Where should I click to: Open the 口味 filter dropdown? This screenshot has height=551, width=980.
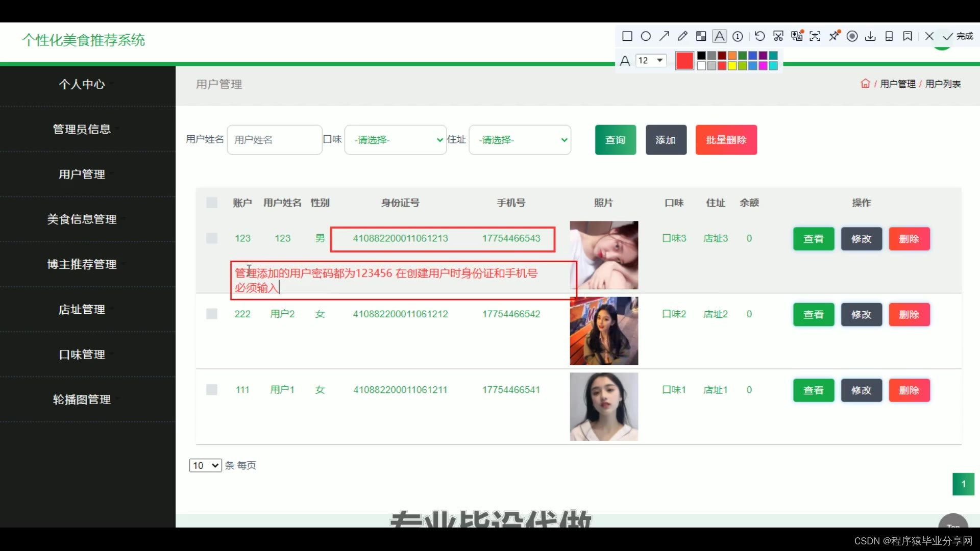click(x=396, y=140)
